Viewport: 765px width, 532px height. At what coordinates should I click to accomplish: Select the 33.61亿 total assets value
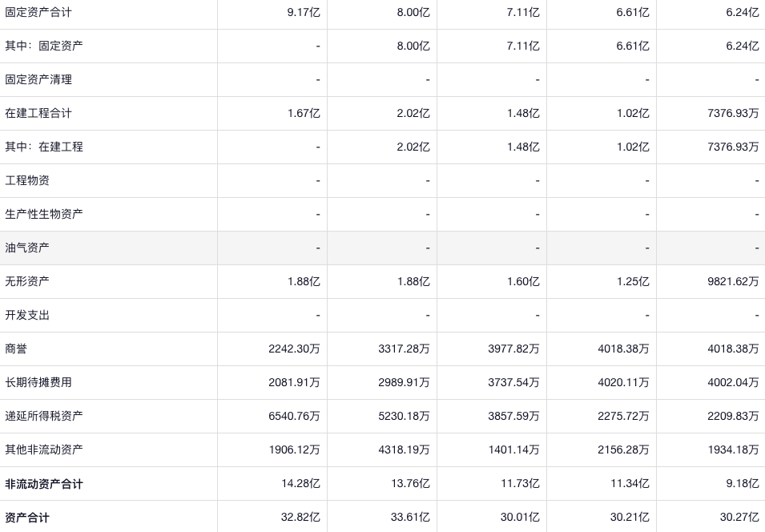pyautogui.click(x=410, y=518)
